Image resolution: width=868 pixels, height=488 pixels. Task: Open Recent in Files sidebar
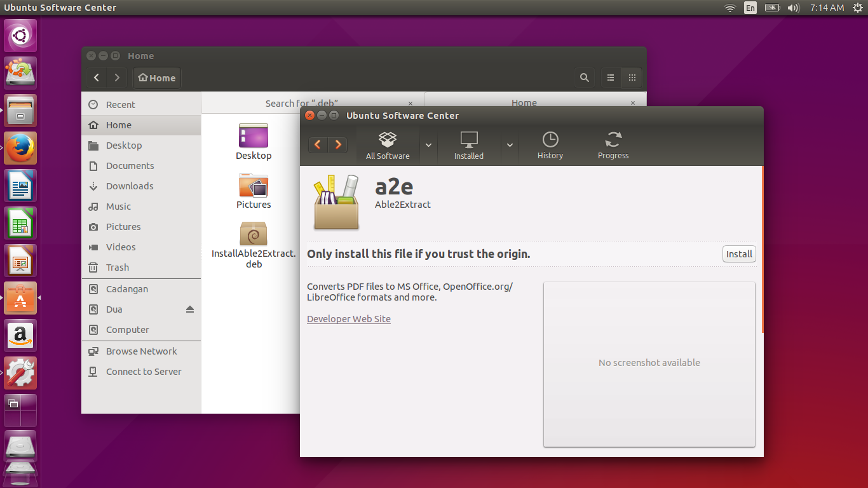141,105
